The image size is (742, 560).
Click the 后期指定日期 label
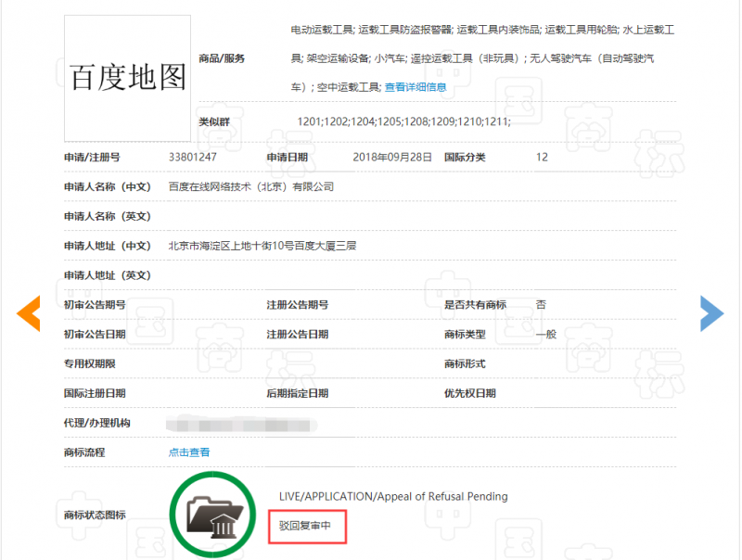click(x=297, y=393)
